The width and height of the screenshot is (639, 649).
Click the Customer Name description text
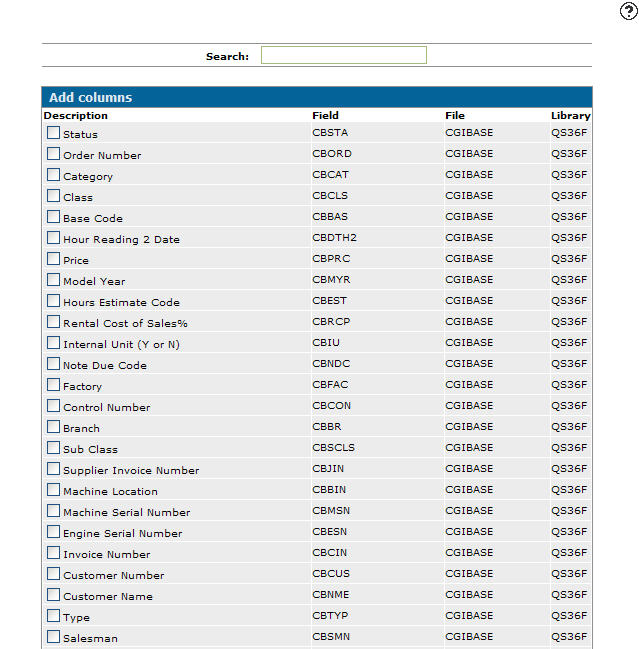click(x=108, y=596)
